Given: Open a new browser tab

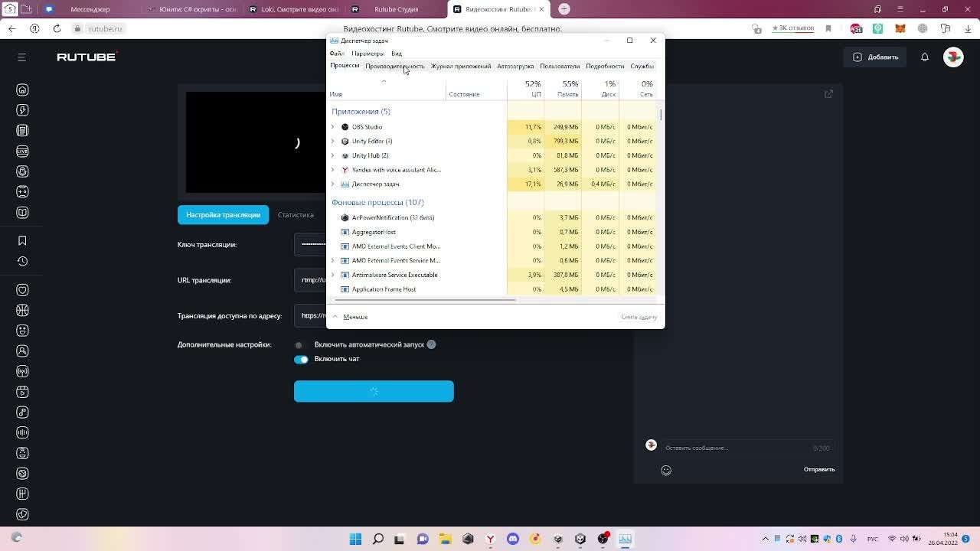Looking at the screenshot, I should [x=564, y=9].
